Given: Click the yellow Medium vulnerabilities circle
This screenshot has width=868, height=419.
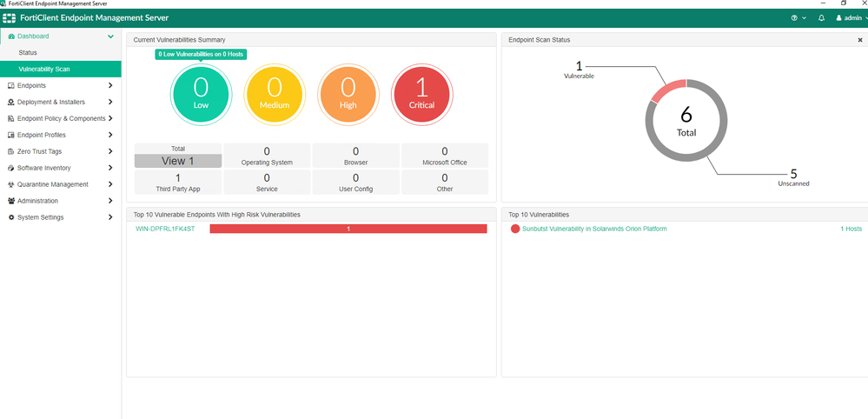Looking at the screenshot, I should (275, 95).
